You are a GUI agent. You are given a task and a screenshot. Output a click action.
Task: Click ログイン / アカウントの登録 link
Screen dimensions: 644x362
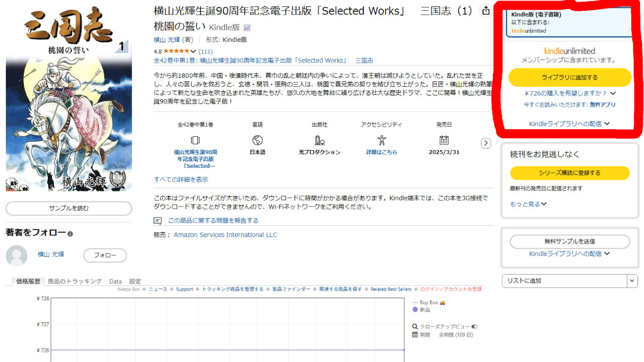[451, 289]
